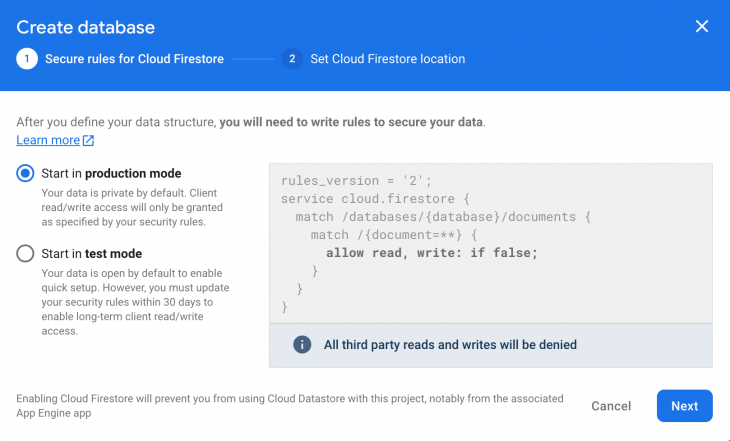Click the info icon in denial notice

(x=302, y=345)
